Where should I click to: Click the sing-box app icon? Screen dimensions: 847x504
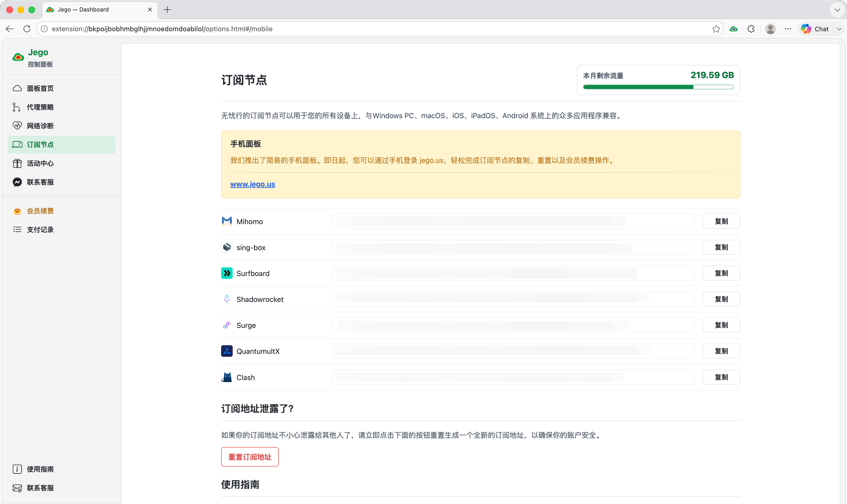click(227, 247)
